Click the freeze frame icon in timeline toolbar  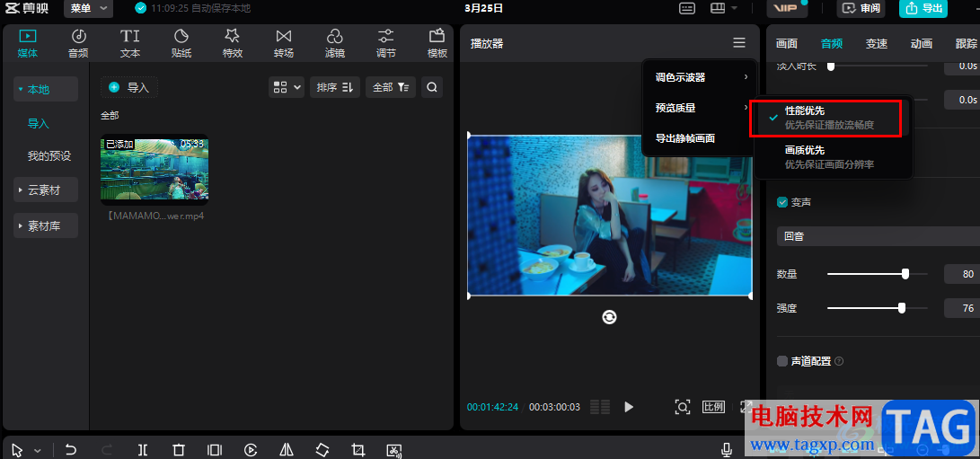tap(215, 450)
